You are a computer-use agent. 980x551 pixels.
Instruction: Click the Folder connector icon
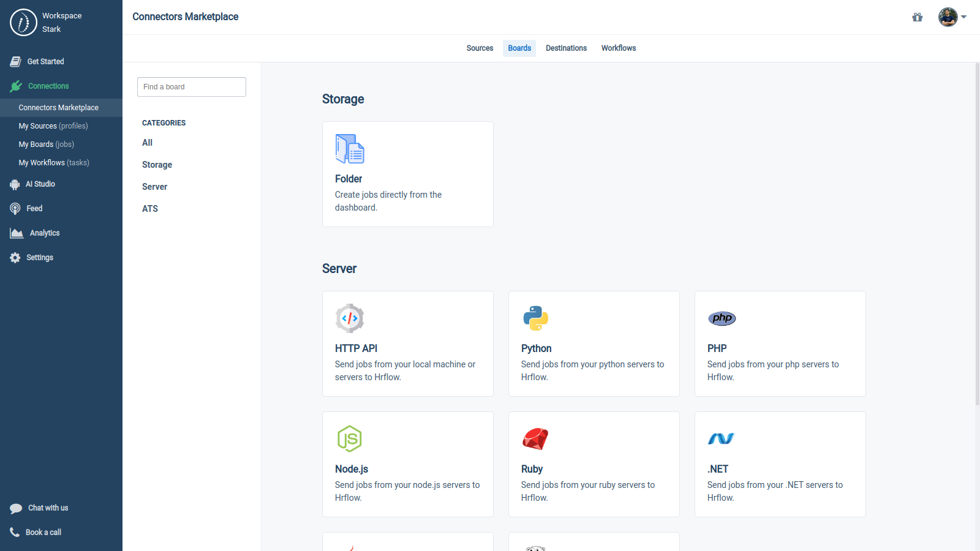tap(350, 149)
